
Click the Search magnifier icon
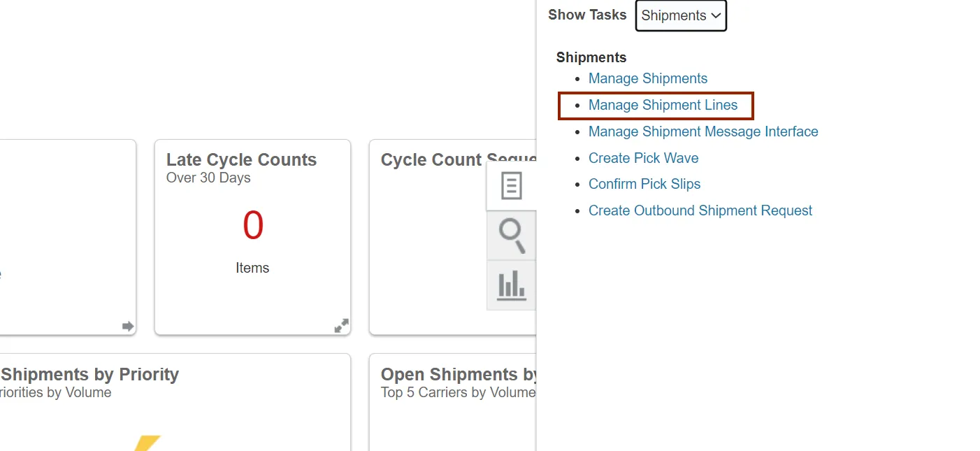click(511, 236)
